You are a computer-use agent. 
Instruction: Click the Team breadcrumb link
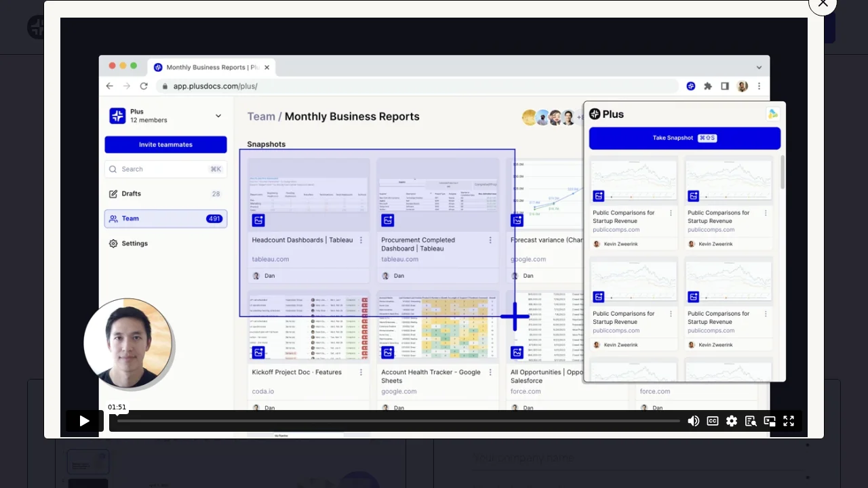261,116
